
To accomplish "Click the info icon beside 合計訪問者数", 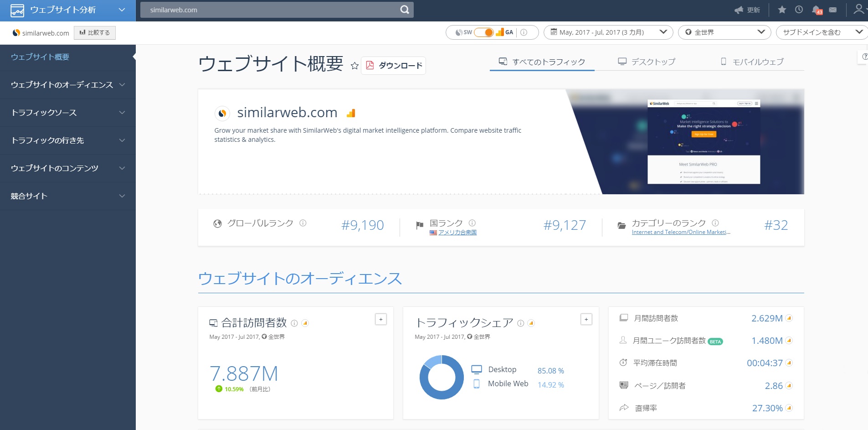I will click(294, 323).
